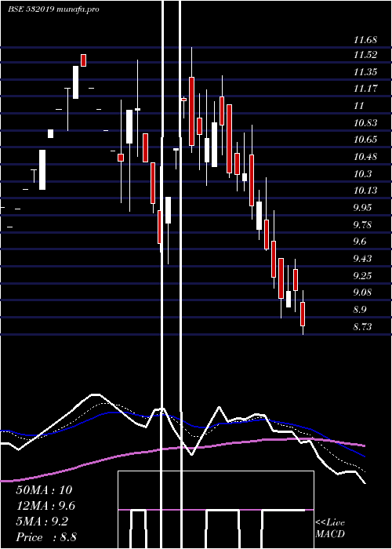Click the 8.73 price label
The image size is (392, 549).
[x=362, y=327]
